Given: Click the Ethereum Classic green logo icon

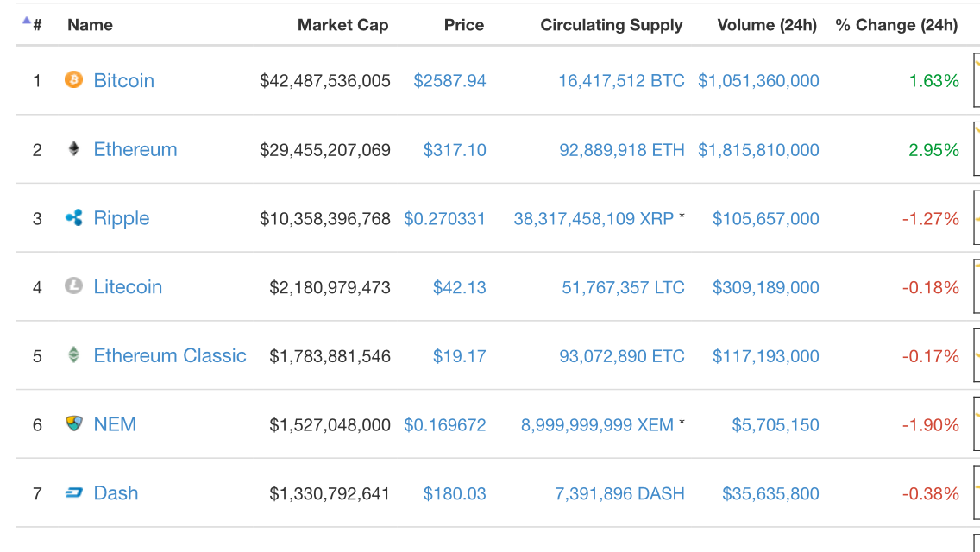Looking at the screenshot, I should tap(73, 354).
